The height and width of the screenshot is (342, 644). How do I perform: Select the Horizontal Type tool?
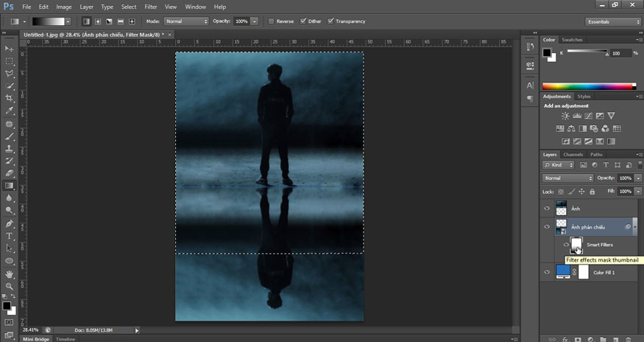(x=9, y=236)
